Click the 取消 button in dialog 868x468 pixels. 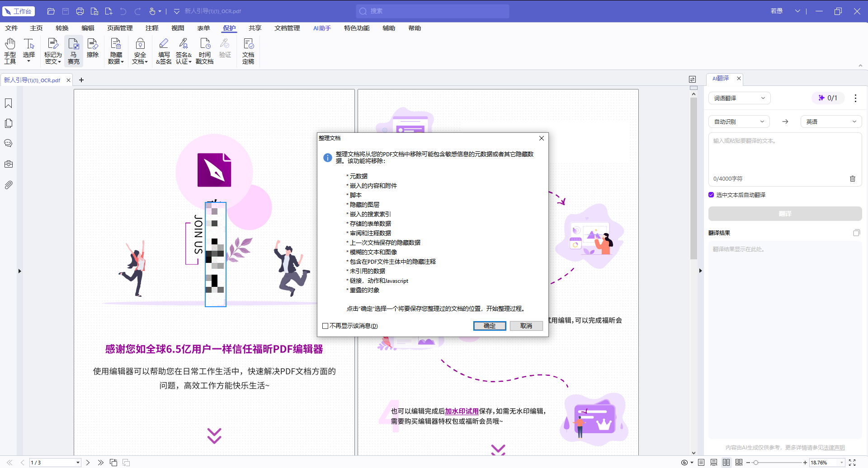pyautogui.click(x=526, y=326)
